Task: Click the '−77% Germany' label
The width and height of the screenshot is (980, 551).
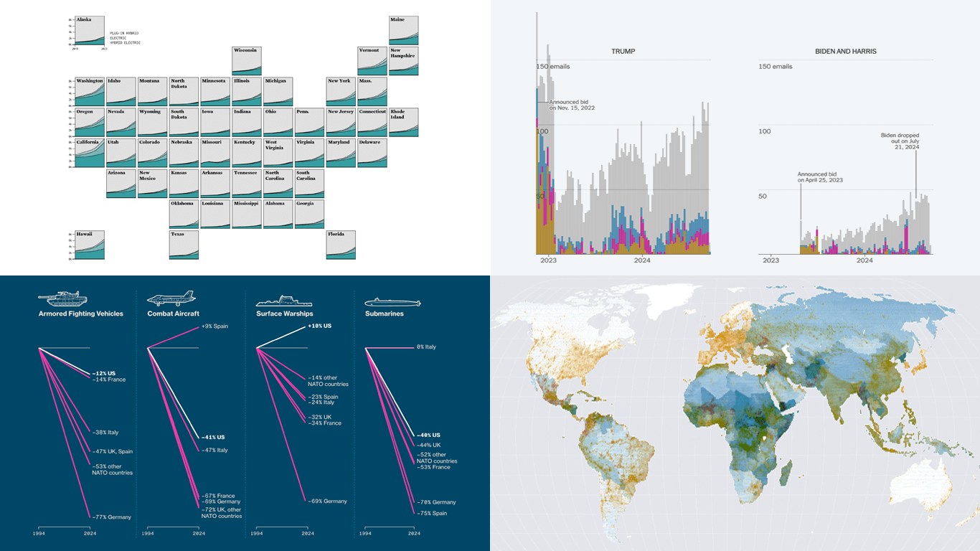Action: coord(112,517)
